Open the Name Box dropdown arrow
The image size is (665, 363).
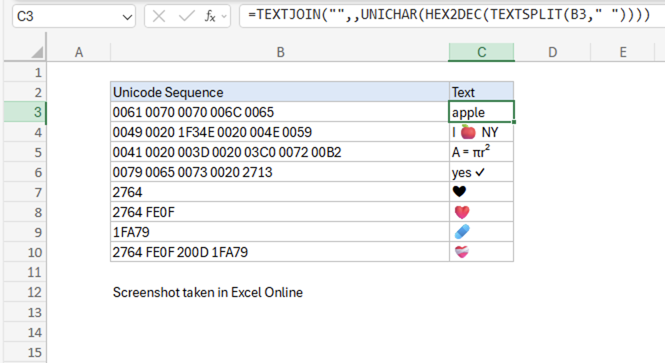click(x=127, y=17)
